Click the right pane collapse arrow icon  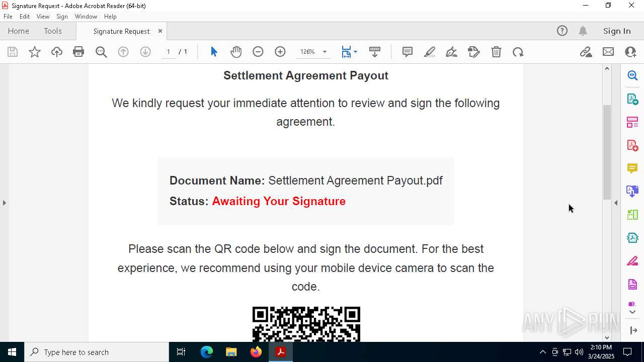(x=633, y=330)
